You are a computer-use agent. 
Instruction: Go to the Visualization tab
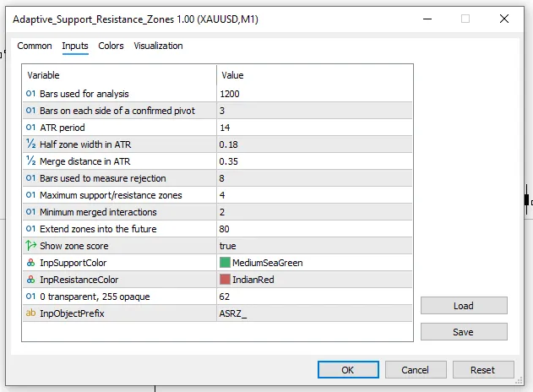coord(158,46)
